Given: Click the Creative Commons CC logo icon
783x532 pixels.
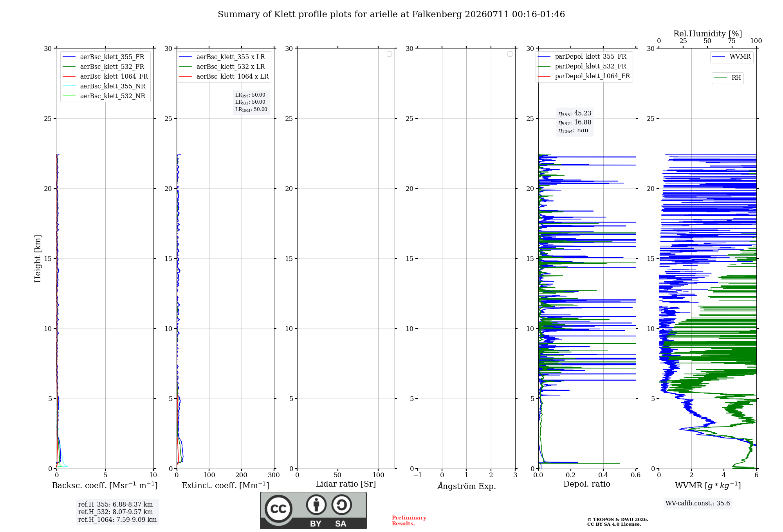Looking at the screenshot, I should click(x=278, y=509).
